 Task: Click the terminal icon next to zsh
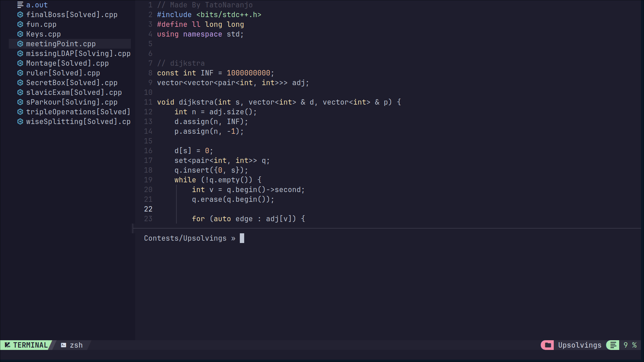tap(63, 345)
